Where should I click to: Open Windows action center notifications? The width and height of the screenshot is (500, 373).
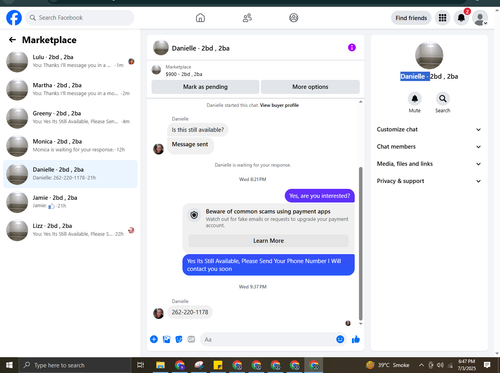point(487,365)
